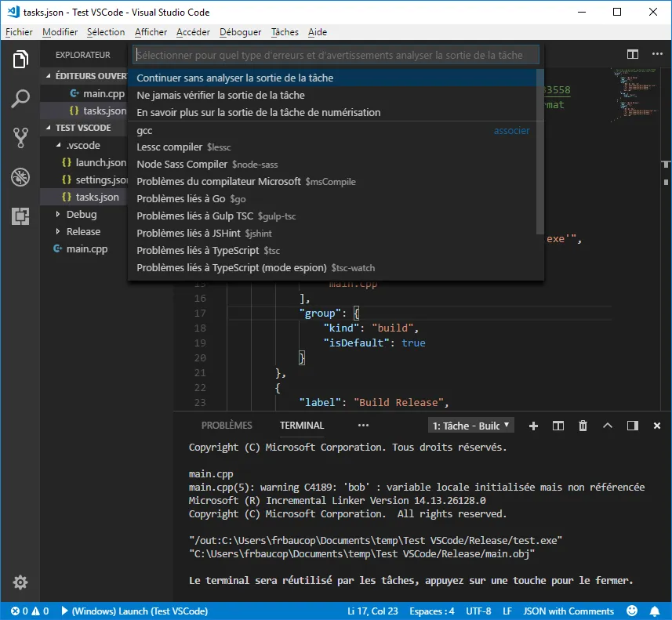672x620 pixels.
Task: Select tasks.json under .vscode folder
Action: click(x=85, y=197)
